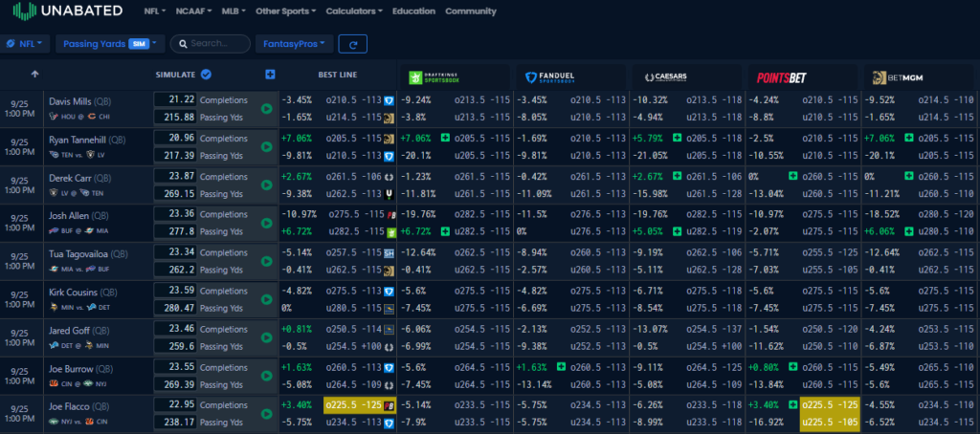This screenshot has width=980, height=434.
Task: Open the Other Sports menu
Action: click(x=286, y=11)
